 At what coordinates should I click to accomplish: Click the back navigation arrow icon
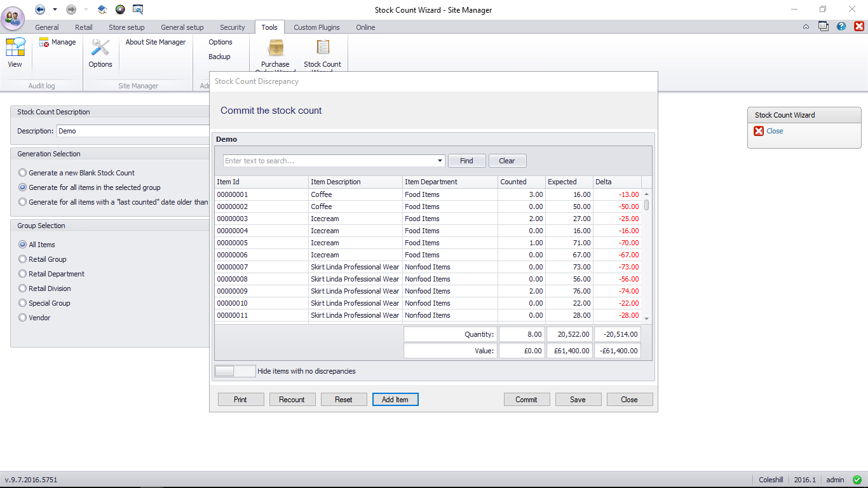40,10
